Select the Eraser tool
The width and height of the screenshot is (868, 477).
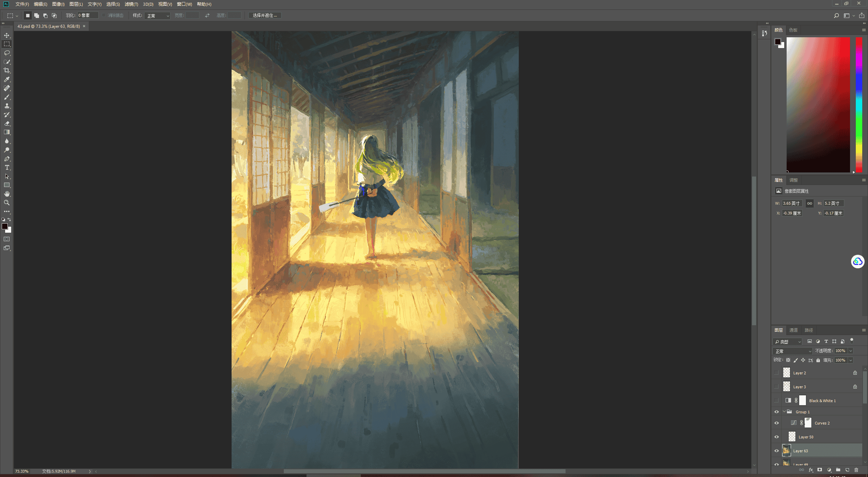tap(7, 123)
